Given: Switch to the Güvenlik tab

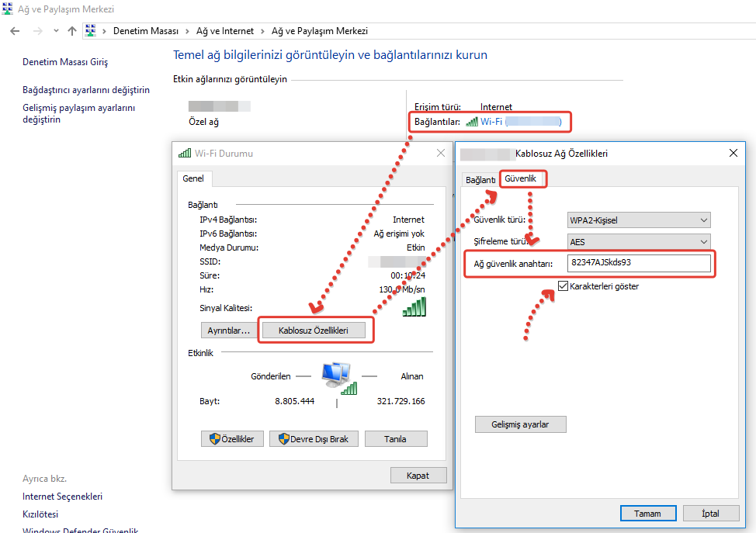Looking at the screenshot, I should [522, 179].
